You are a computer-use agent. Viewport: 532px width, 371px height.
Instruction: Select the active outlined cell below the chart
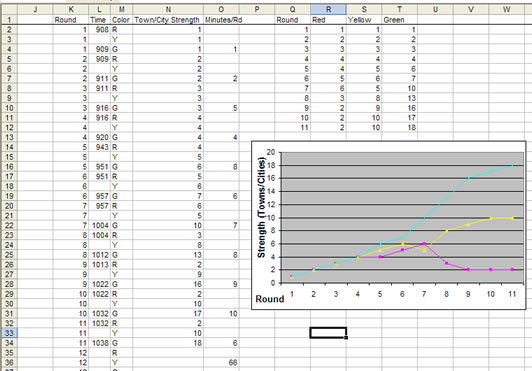pos(328,333)
